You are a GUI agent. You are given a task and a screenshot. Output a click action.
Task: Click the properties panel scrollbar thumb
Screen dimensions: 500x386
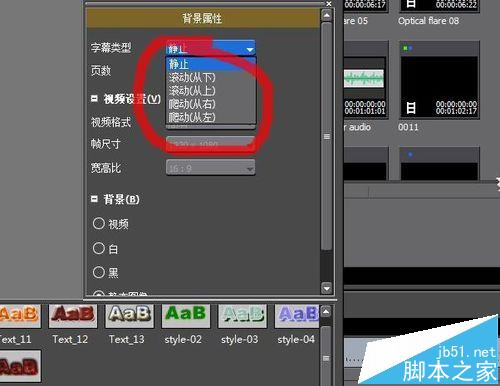pyautogui.click(x=327, y=136)
